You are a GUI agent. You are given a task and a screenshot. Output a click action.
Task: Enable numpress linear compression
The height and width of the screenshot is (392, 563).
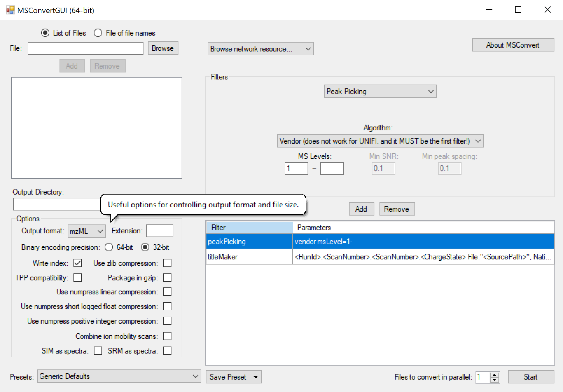[167, 292]
